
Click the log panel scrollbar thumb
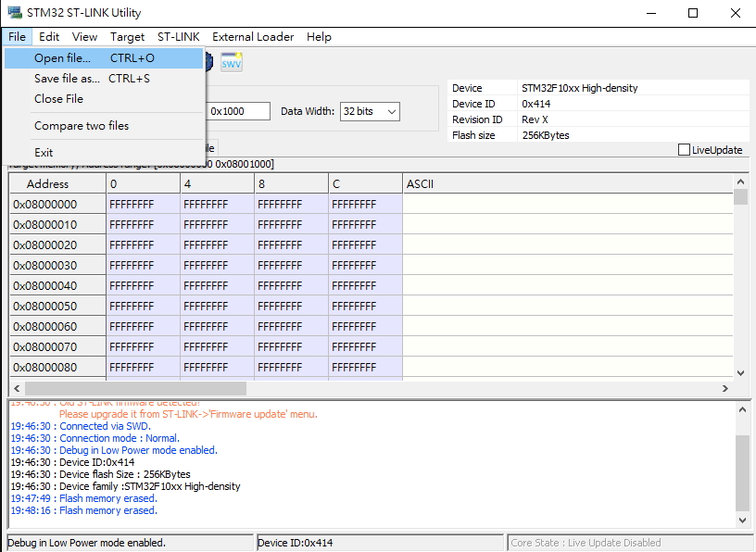point(742,473)
